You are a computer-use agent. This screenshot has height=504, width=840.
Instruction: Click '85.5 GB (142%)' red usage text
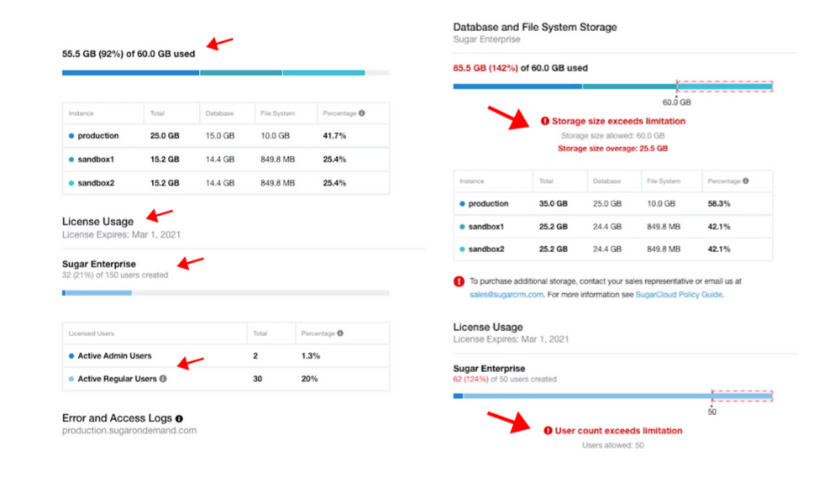pyautogui.click(x=486, y=68)
